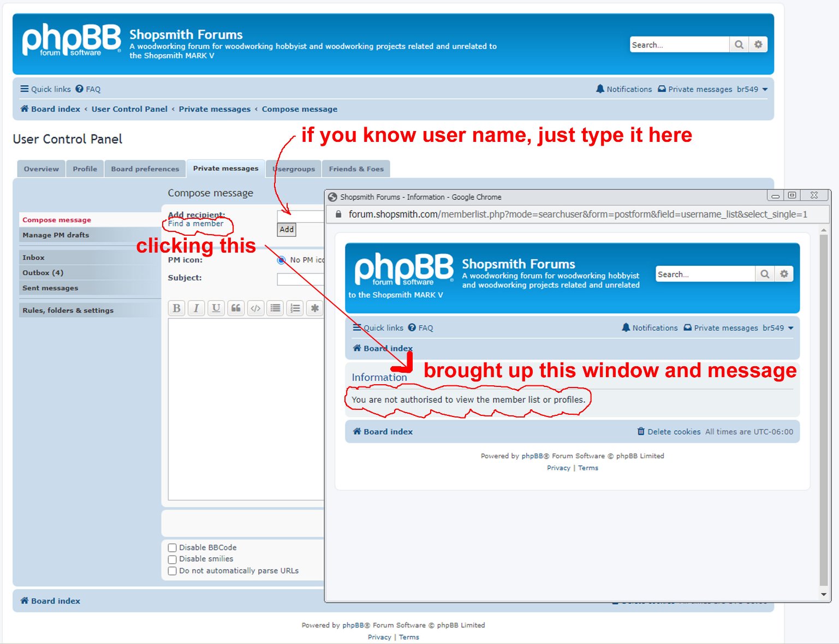Screen dimensions: 839x644
Task: Click search magnifier icon in main page header
Action: click(739, 45)
